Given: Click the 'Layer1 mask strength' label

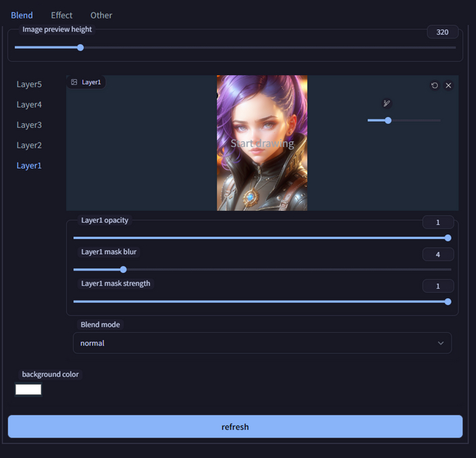Looking at the screenshot, I should tap(116, 283).
